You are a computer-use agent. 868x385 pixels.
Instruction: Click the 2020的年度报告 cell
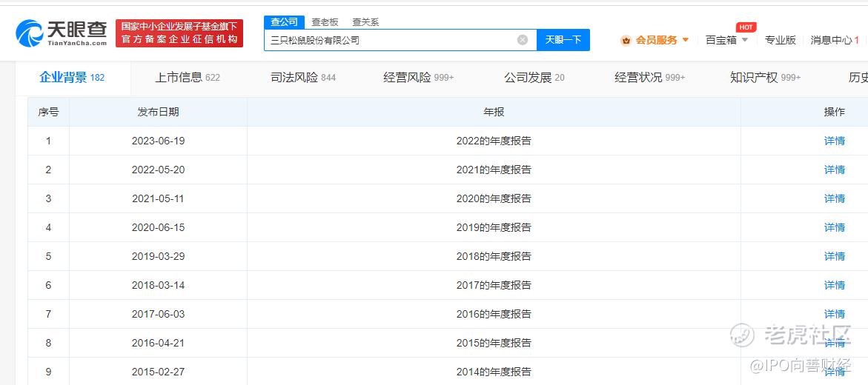[x=494, y=198]
